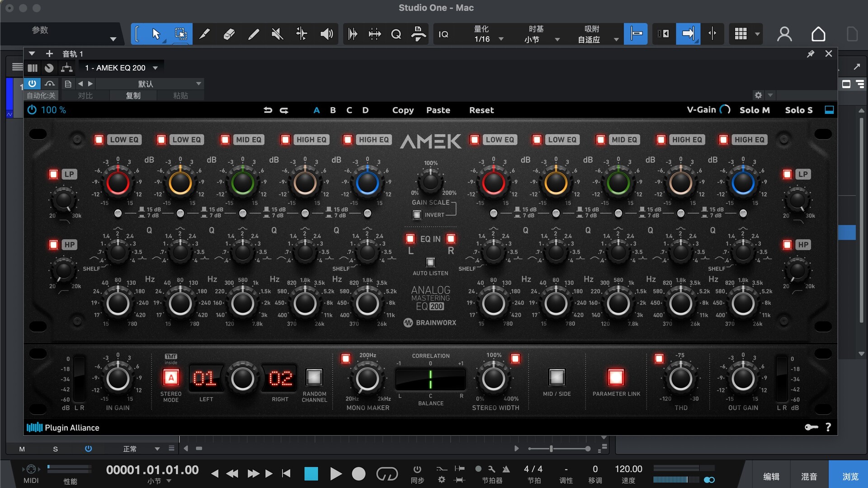This screenshot has width=868, height=488.
Task: Open the 默认 preset dropdown
Action: 150,84
